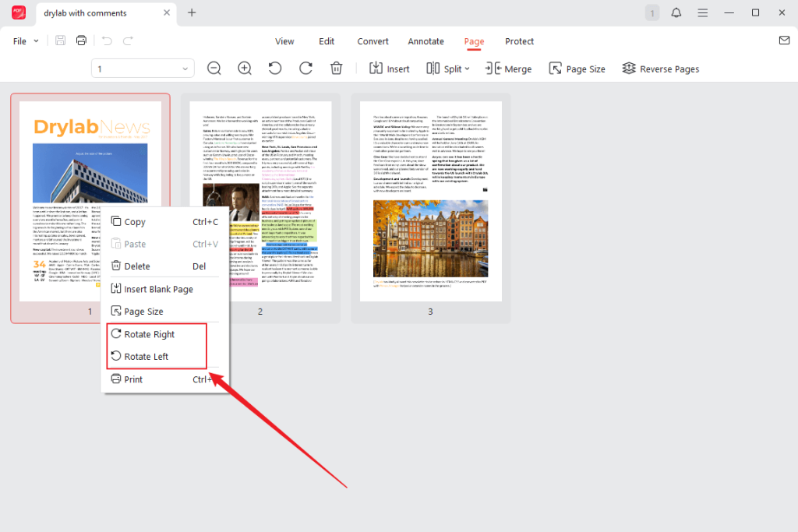The image size is (798, 532).
Task: Select the Save icon near File menu
Action: coord(60,41)
